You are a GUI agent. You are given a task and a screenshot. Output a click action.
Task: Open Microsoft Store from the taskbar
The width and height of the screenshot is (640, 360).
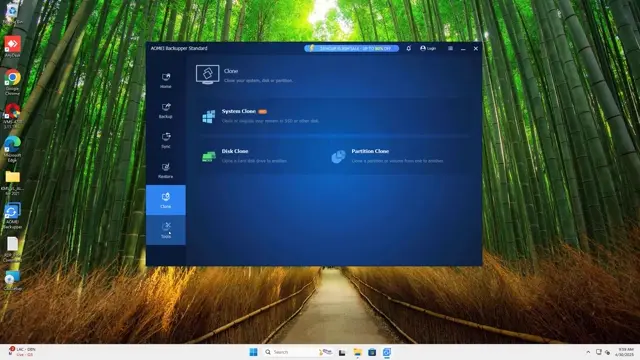click(372, 352)
